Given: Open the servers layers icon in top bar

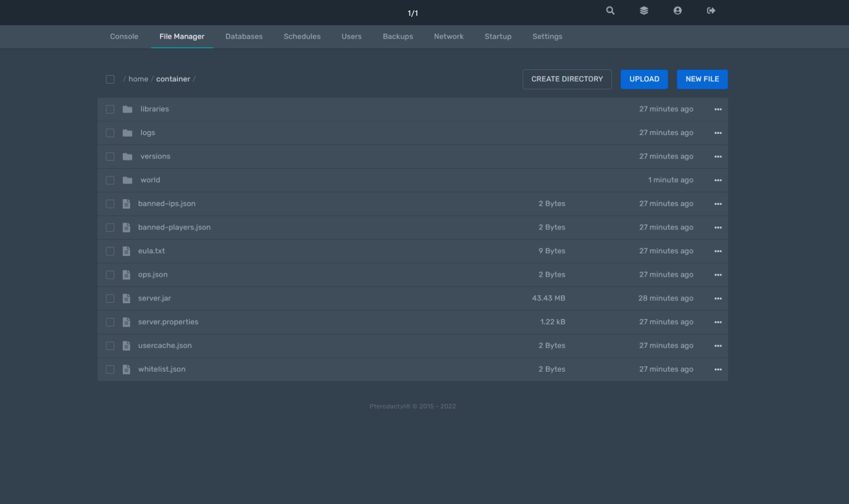Looking at the screenshot, I should coord(644,11).
